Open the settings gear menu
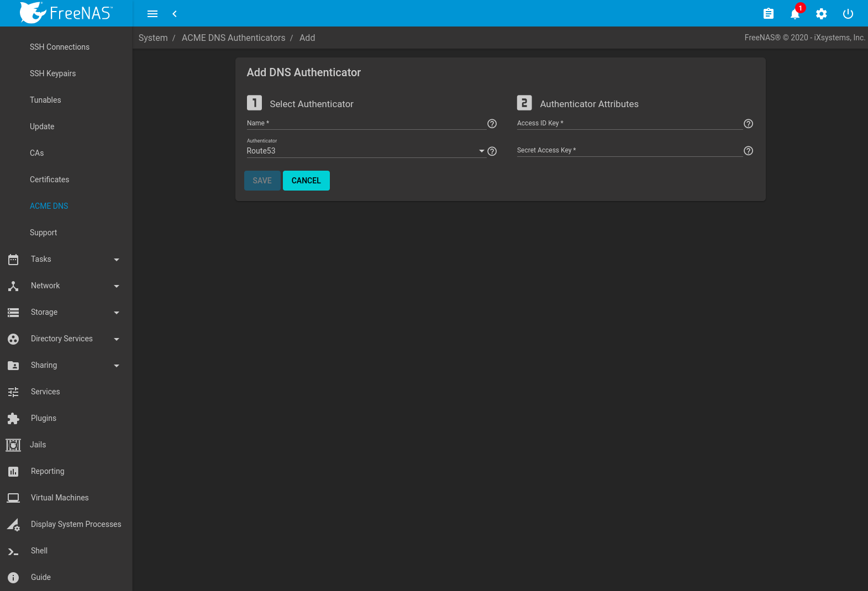Viewport: 868px width, 591px height. point(821,14)
